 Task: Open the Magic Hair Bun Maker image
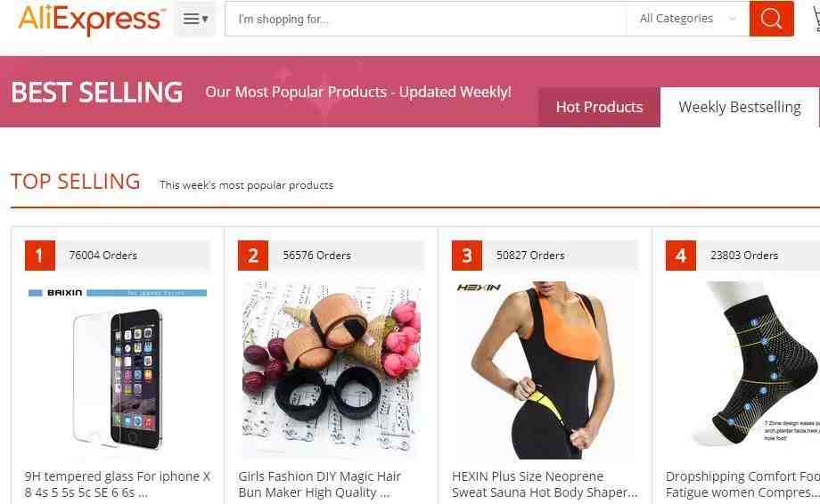click(x=332, y=370)
